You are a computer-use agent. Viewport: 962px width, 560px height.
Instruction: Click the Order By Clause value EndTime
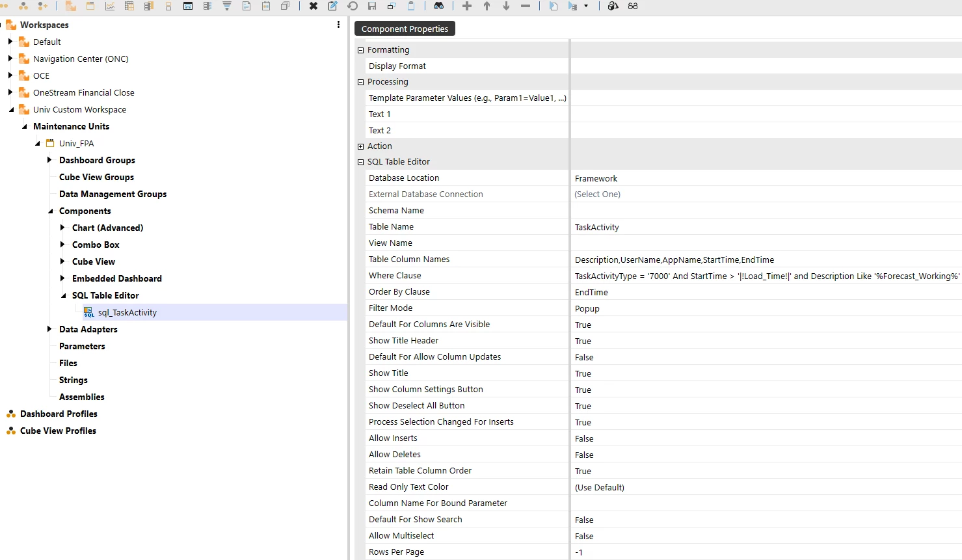[x=591, y=292]
